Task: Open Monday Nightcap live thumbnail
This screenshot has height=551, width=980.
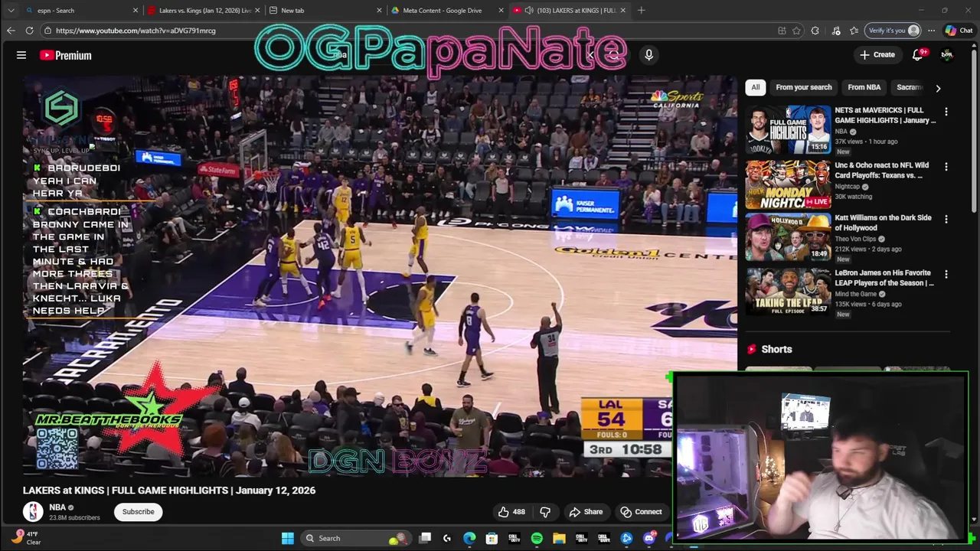Action: click(x=788, y=184)
